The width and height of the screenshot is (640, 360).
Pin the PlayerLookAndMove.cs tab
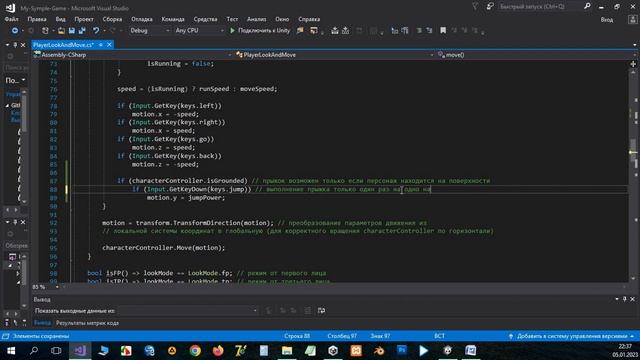pyautogui.click(x=101, y=45)
